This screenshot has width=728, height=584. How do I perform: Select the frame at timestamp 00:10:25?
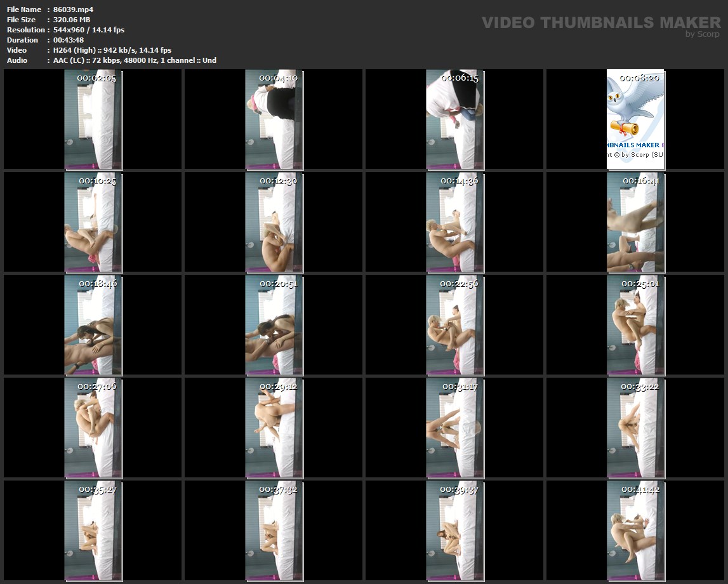(x=93, y=222)
